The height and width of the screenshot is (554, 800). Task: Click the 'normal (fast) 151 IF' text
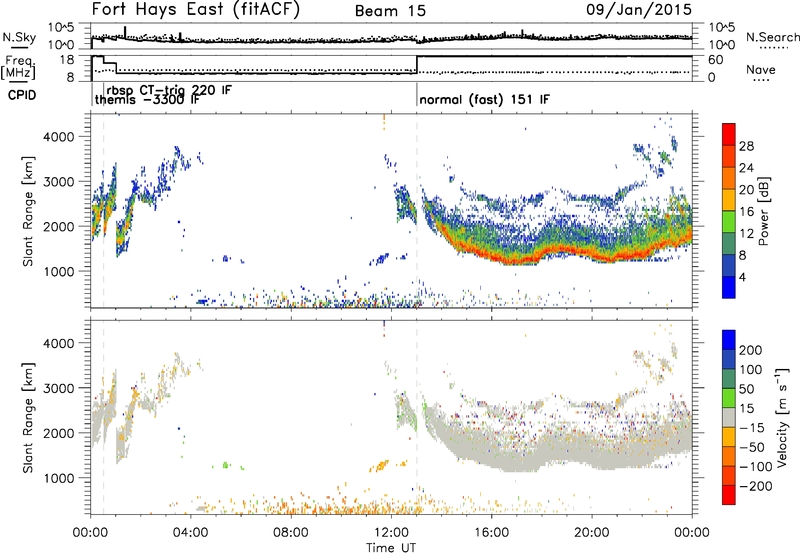tap(485, 99)
